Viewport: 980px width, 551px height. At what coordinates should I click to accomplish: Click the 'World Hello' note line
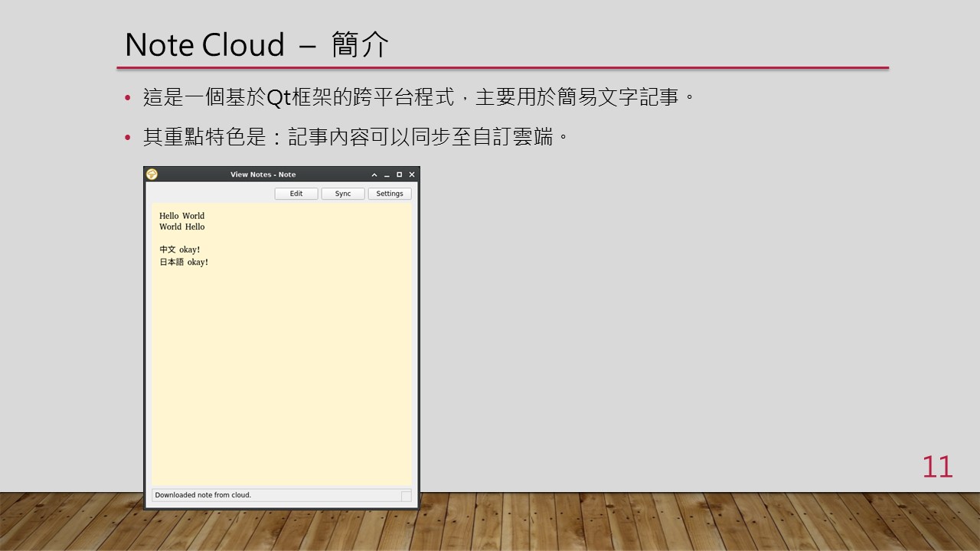(182, 227)
